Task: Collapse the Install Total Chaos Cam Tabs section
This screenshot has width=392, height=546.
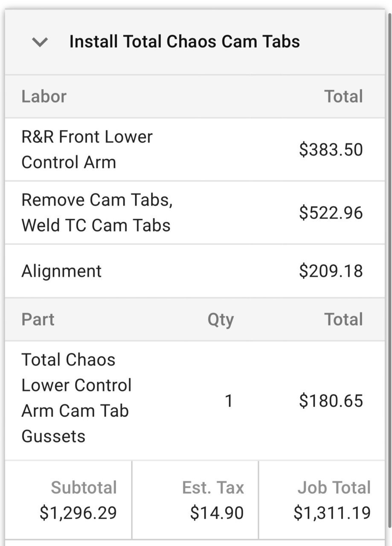Action: pyautogui.click(x=40, y=42)
